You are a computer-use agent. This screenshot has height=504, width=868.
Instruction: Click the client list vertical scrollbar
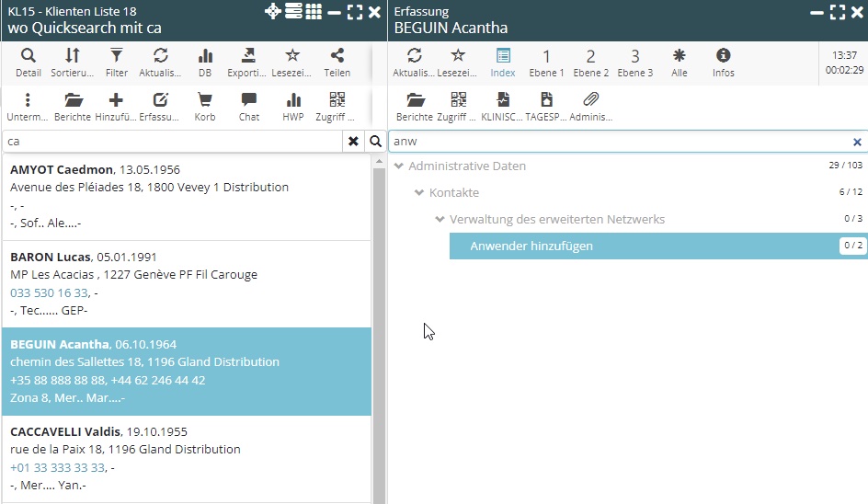378,331
